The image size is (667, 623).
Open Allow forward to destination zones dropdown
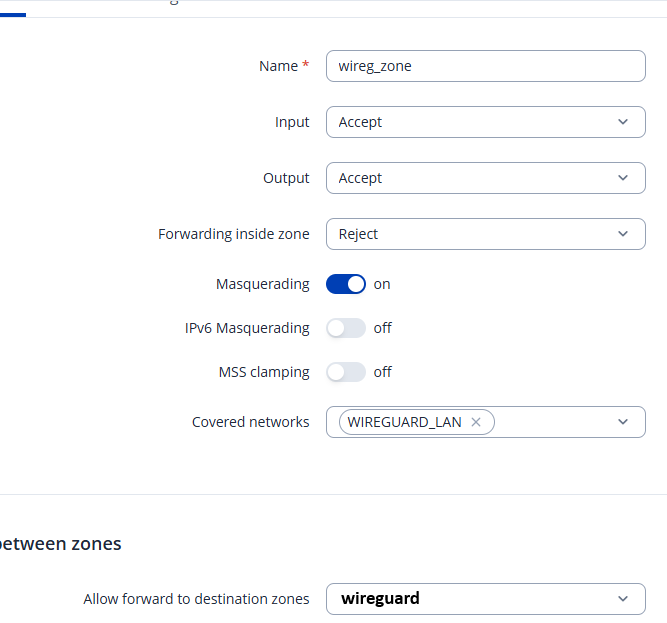486,599
